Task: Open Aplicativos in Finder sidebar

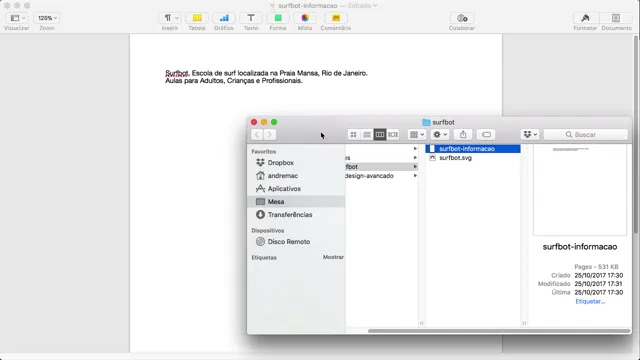Action: (x=284, y=189)
